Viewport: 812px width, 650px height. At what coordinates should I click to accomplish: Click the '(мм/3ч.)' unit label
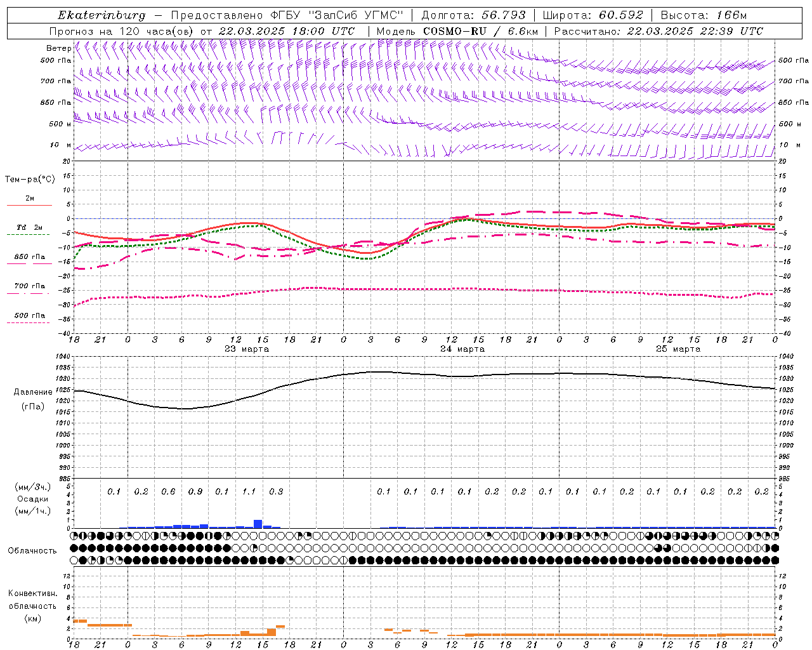(33, 487)
